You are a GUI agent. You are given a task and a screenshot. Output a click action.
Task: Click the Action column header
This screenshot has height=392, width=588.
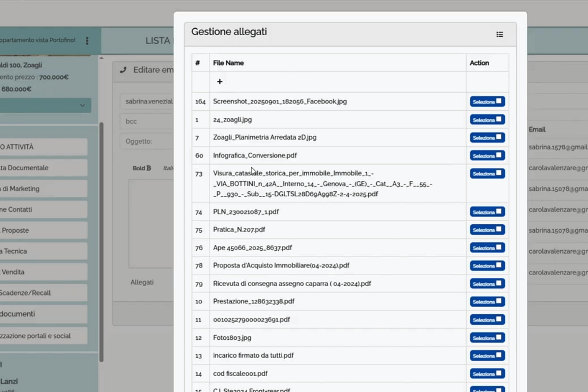pos(479,63)
